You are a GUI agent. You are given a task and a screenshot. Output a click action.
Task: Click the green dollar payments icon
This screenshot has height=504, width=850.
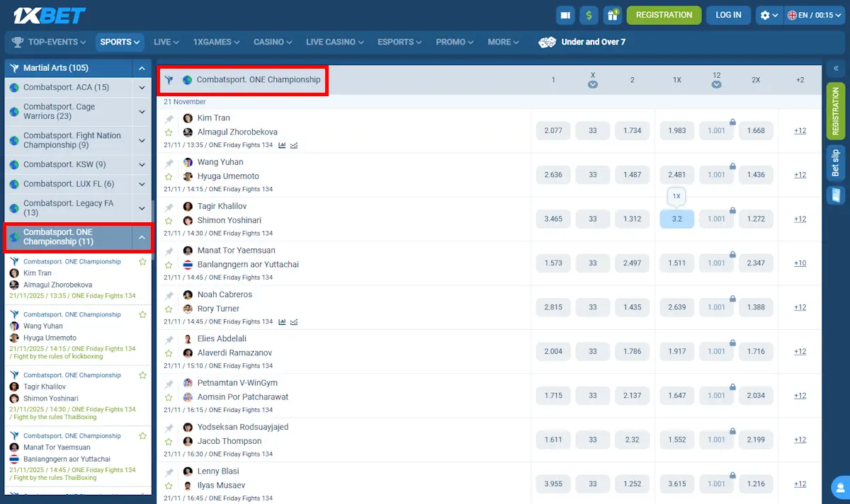pyautogui.click(x=589, y=15)
